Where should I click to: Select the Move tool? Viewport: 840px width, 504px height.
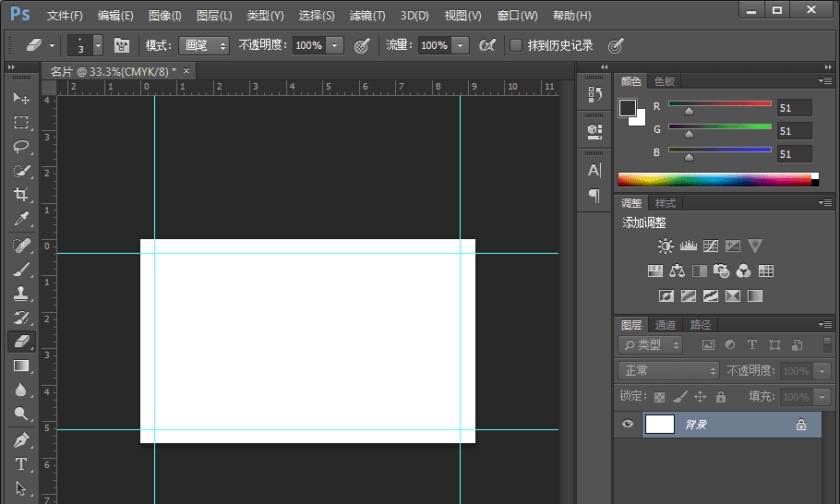[21, 99]
